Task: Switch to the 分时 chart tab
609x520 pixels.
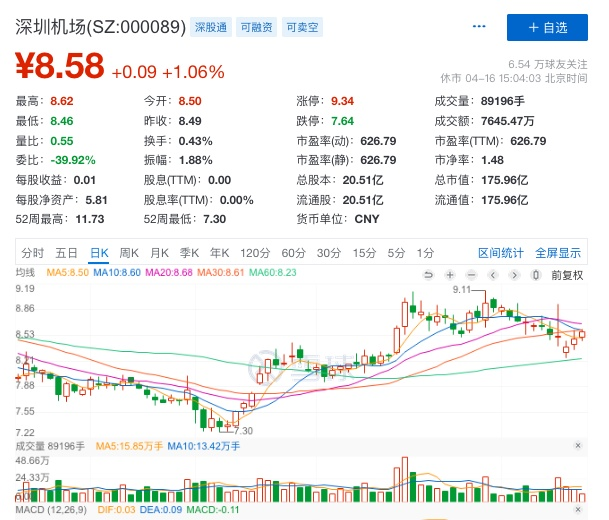Action: click(32, 253)
